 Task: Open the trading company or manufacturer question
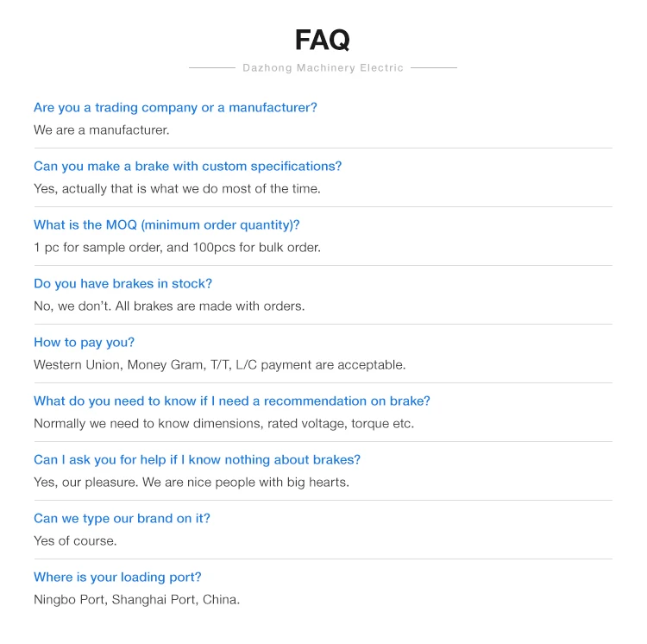(175, 108)
